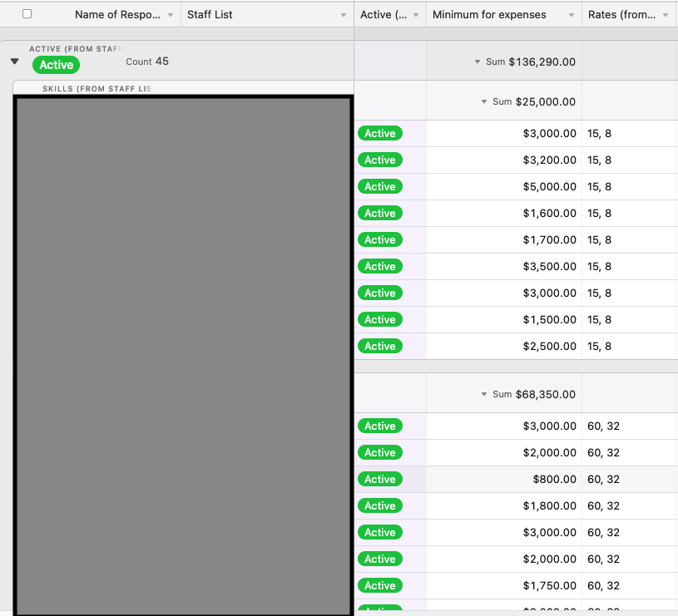Select the $1,750.00 expense cell
The width and height of the screenshot is (678, 616).
click(504, 586)
